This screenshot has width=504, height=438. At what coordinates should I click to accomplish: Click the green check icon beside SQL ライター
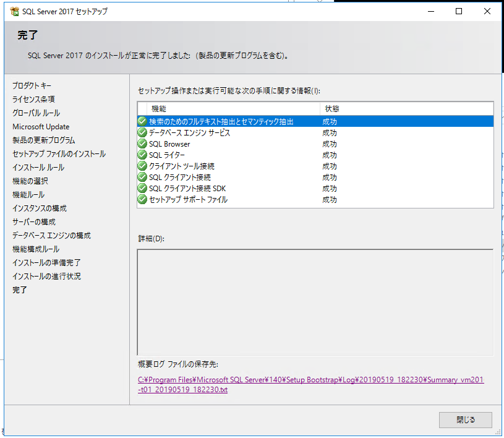tap(142, 155)
